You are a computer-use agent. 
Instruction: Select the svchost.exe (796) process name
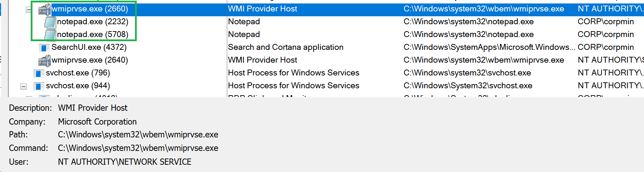click(x=78, y=73)
